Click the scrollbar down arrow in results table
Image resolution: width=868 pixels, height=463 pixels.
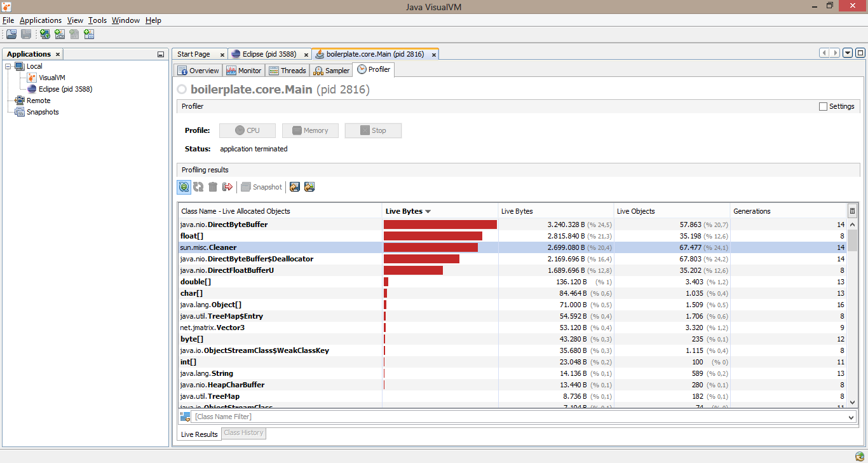pyautogui.click(x=853, y=402)
